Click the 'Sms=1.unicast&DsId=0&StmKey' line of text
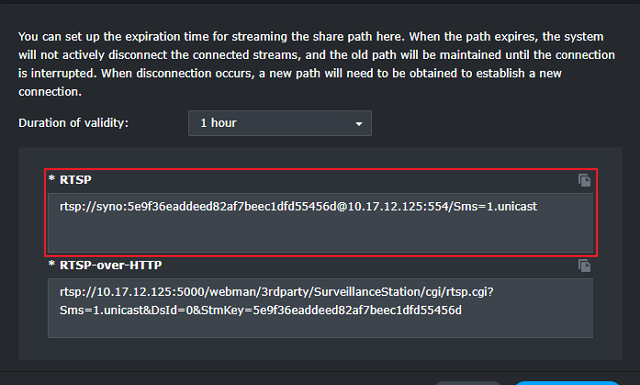640x385 pixels. point(260,310)
